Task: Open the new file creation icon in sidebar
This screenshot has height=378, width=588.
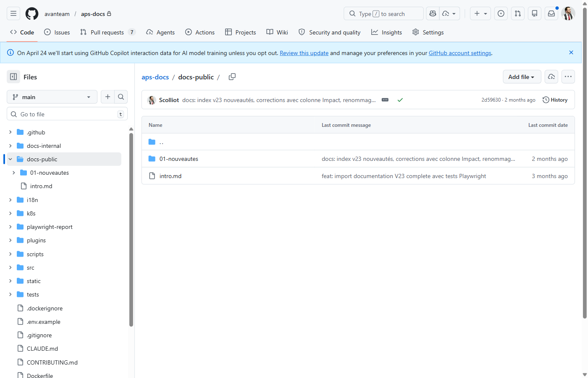Action: [x=108, y=97]
